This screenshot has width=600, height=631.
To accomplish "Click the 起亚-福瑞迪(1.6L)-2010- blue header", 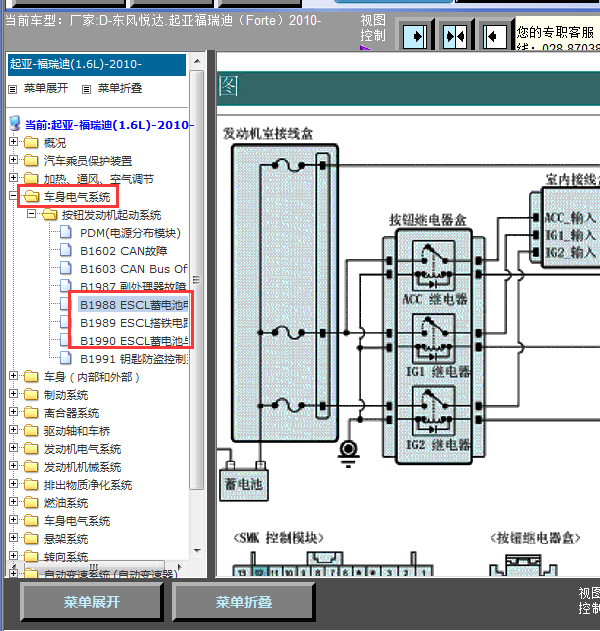I will [x=97, y=64].
